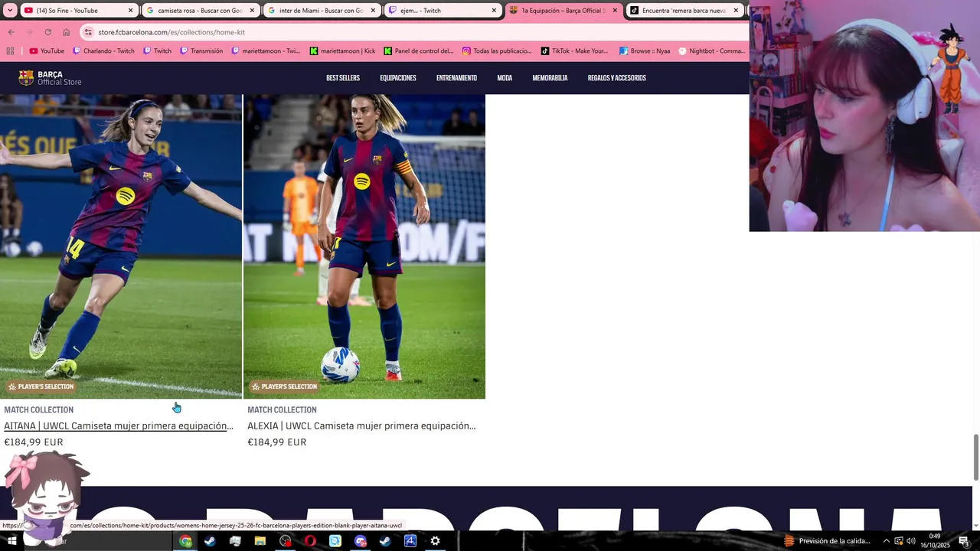This screenshot has width=980, height=551.
Task: Open the volume control in system tray
Action: (911, 541)
